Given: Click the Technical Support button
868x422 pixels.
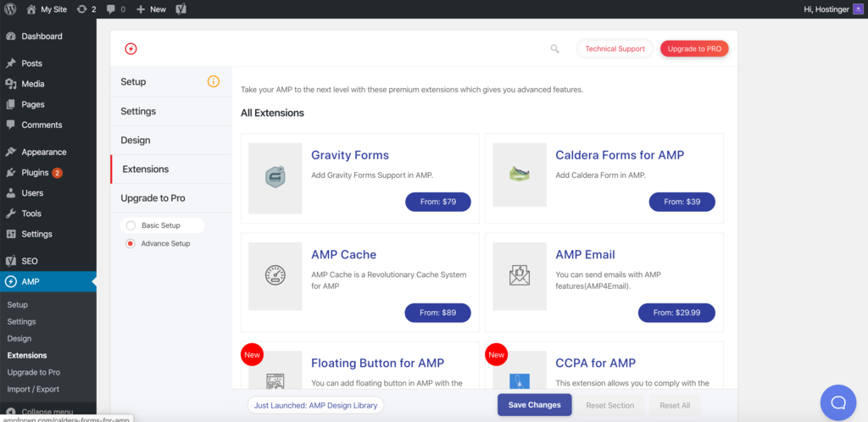Looking at the screenshot, I should click(615, 48).
